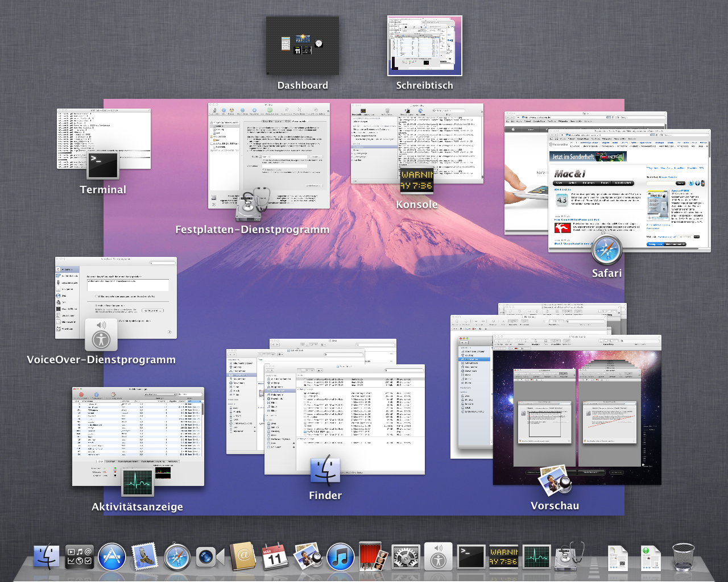
Task: Open System Preferences gear in dock
Action: [406, 558]
